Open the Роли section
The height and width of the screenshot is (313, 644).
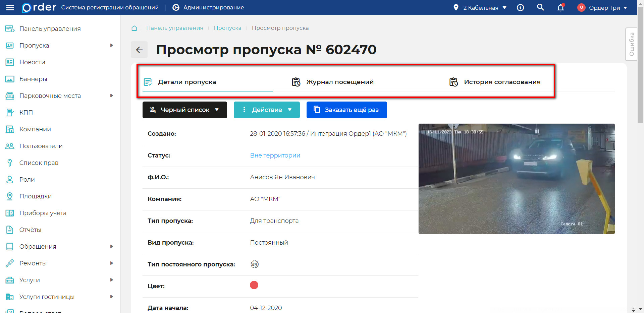[27, 179]
